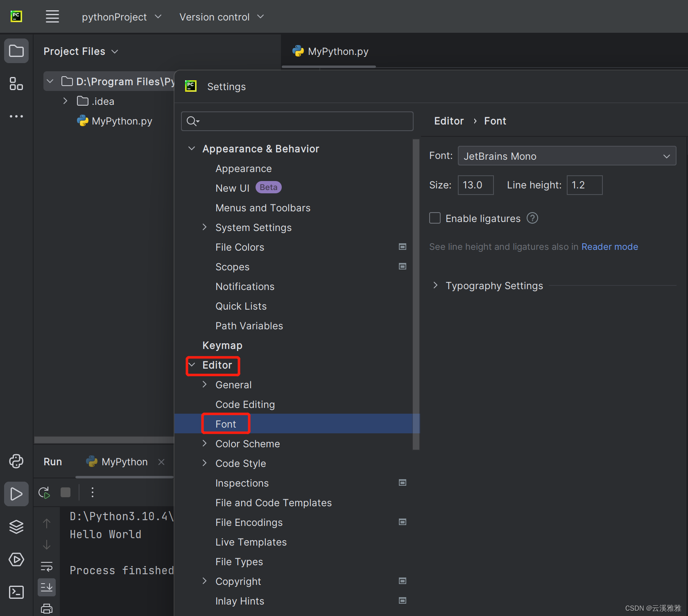Open the Python Console tool window
The height and width of the screenshot is (616, 688).
pyautogui.click(x=16, y=461)
